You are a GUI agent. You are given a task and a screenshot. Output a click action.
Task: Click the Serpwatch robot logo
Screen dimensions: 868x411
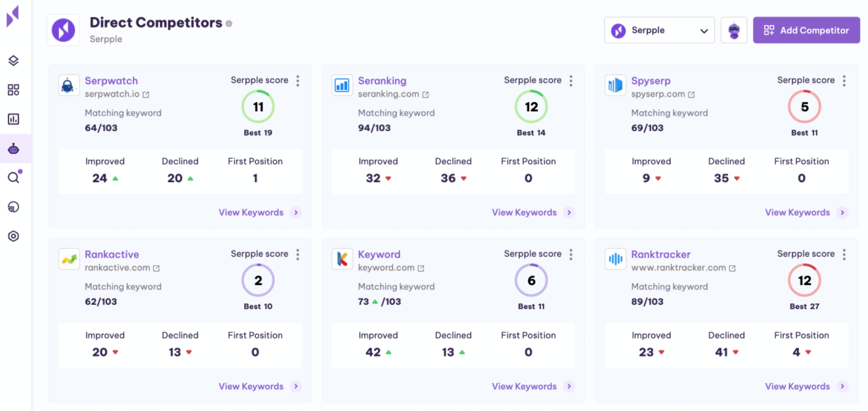click(69, 85)
